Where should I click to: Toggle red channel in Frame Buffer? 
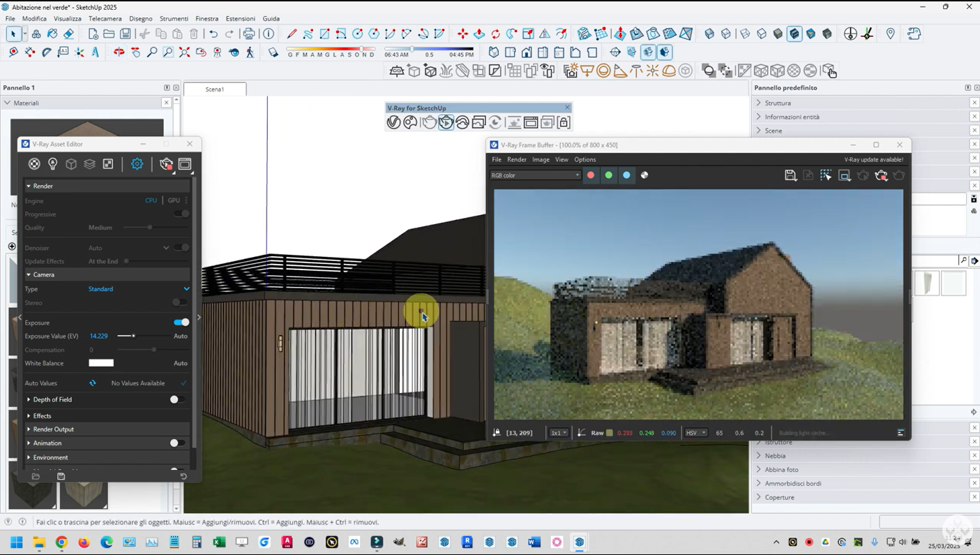pyautogui.click(x=591, y=175)
